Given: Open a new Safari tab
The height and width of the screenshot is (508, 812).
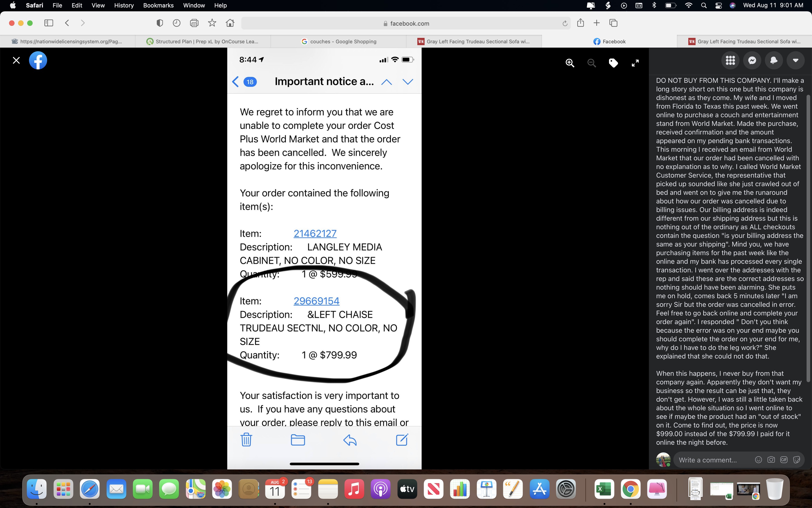Looking at the screenshot, I should pos(597,23).
